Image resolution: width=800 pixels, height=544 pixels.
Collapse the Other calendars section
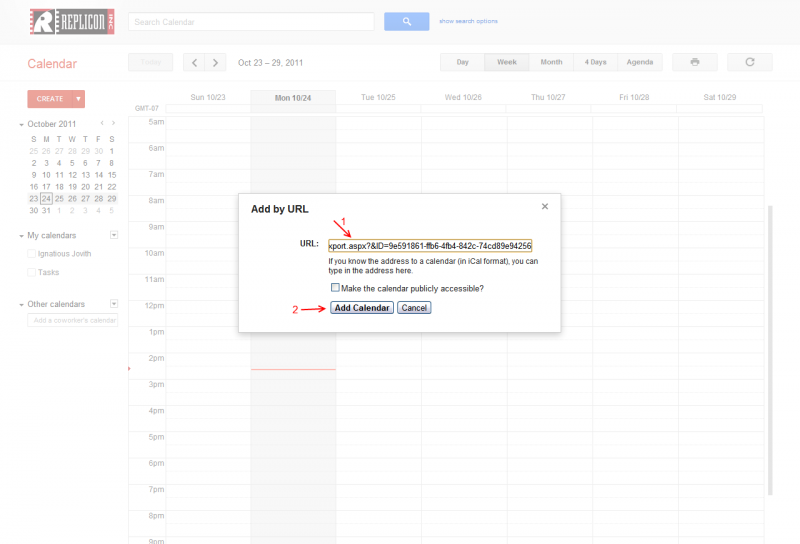click(21, 305)
